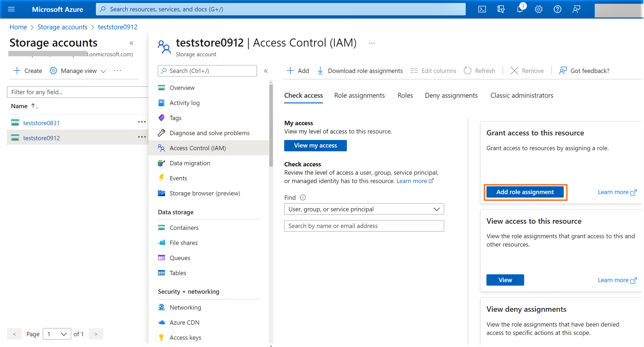The height and width of the screenshot is (347, 644).
Task: Switch to the Role assignments tab
Action: 359,95
